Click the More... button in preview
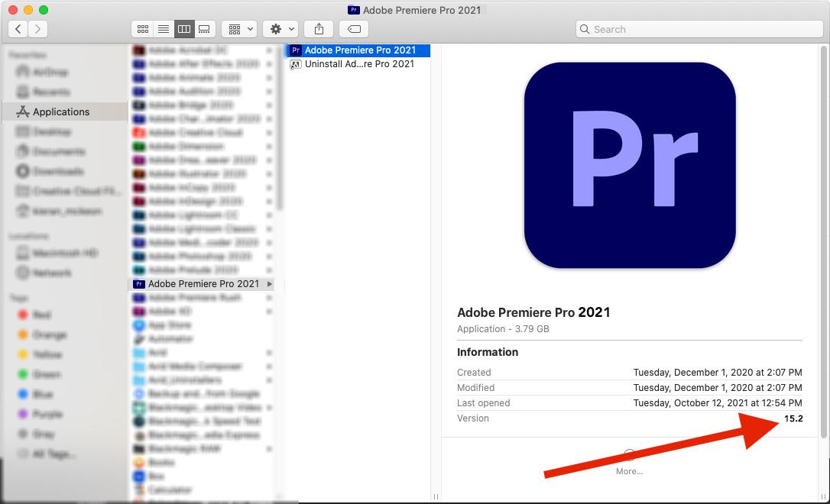 click(x=630, y=464)
